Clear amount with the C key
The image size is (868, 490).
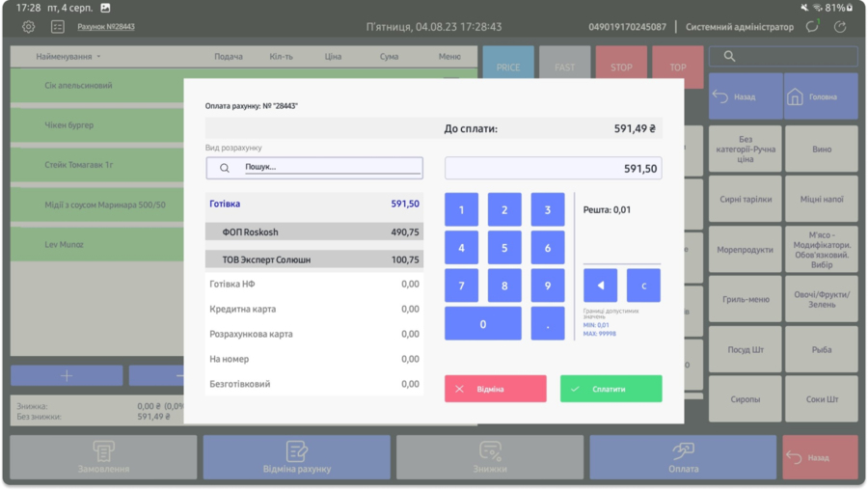pos(643,286)
